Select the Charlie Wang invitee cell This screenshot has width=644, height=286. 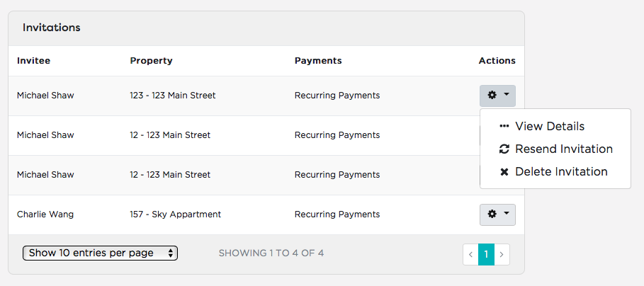pos(45,214)
